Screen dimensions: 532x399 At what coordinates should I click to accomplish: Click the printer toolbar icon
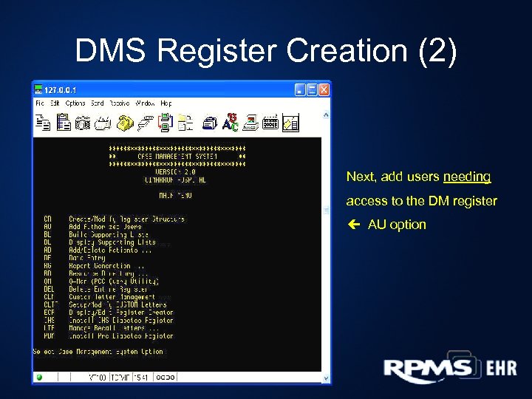103,123
